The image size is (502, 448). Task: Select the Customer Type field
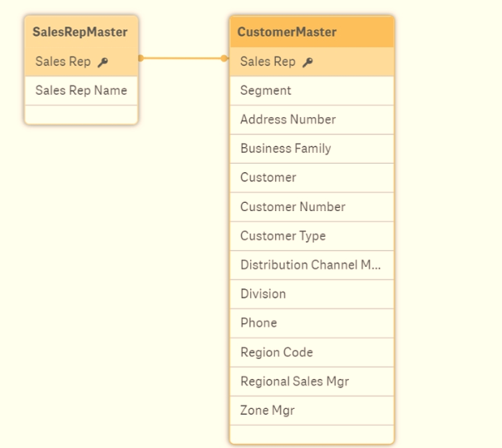click(x=283, y=236)
